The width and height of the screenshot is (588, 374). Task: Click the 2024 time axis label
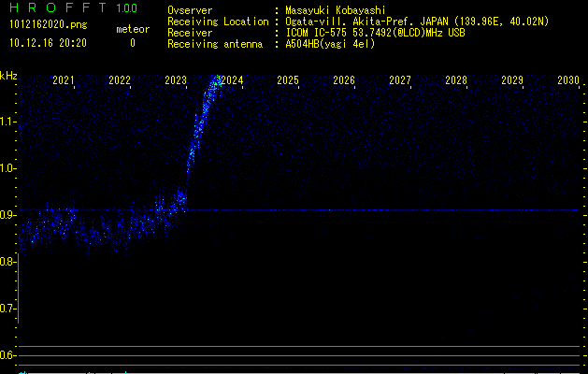[232, 81]
